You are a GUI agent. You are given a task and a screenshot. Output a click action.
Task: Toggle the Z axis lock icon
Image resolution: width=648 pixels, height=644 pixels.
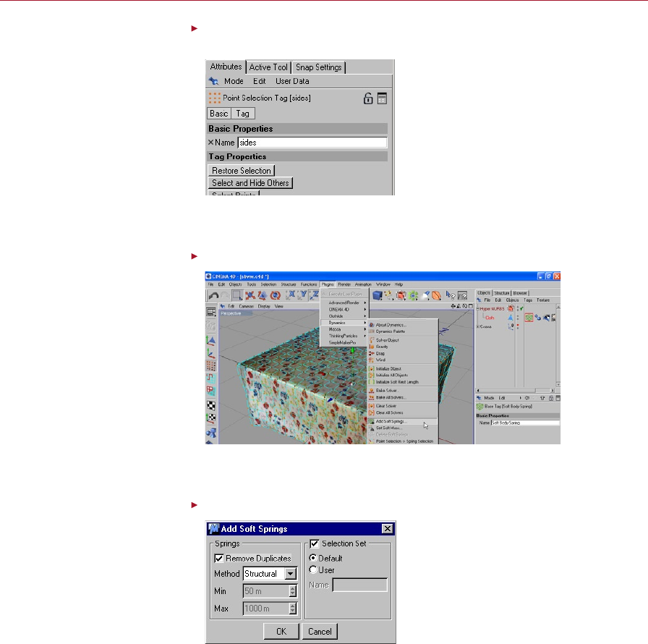coord(315,295)
